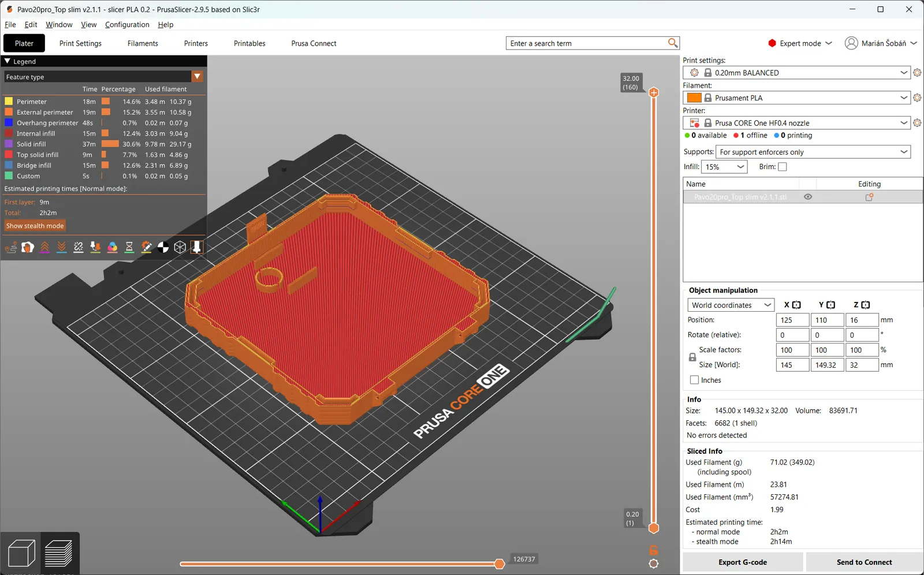Open filament settings gear icon

pyautogui.click(x=917, y=98)
